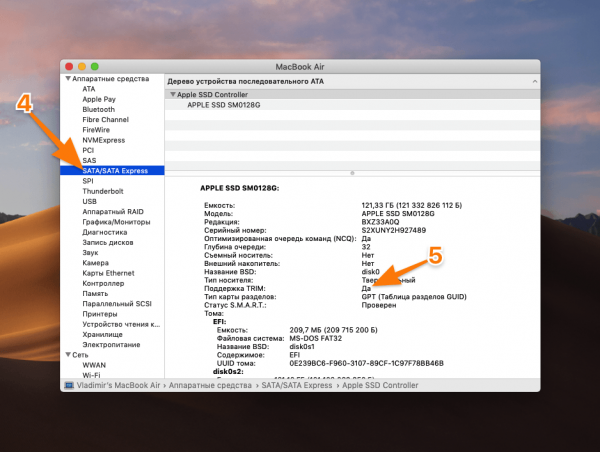Click the EFI volume UUID value
The image size is (600, 452).
tap(366, 364)
